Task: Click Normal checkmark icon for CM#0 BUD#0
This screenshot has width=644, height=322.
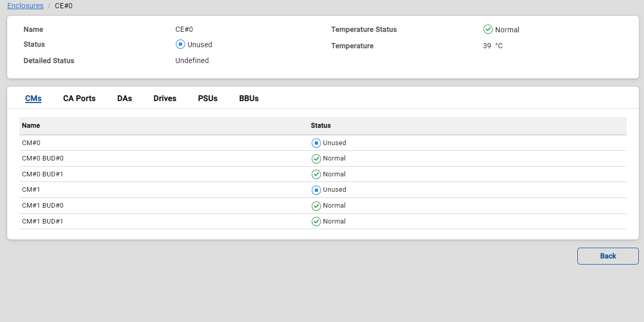Action: (316, 159)
